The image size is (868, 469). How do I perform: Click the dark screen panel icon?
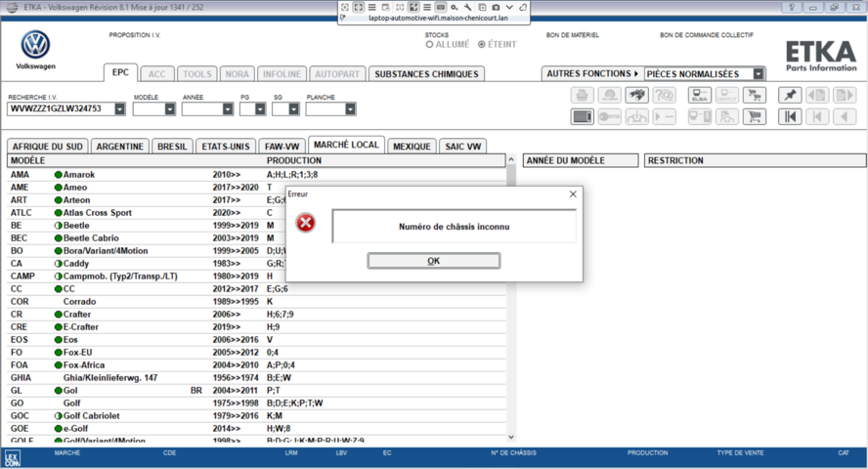click(x=582, y=116)
